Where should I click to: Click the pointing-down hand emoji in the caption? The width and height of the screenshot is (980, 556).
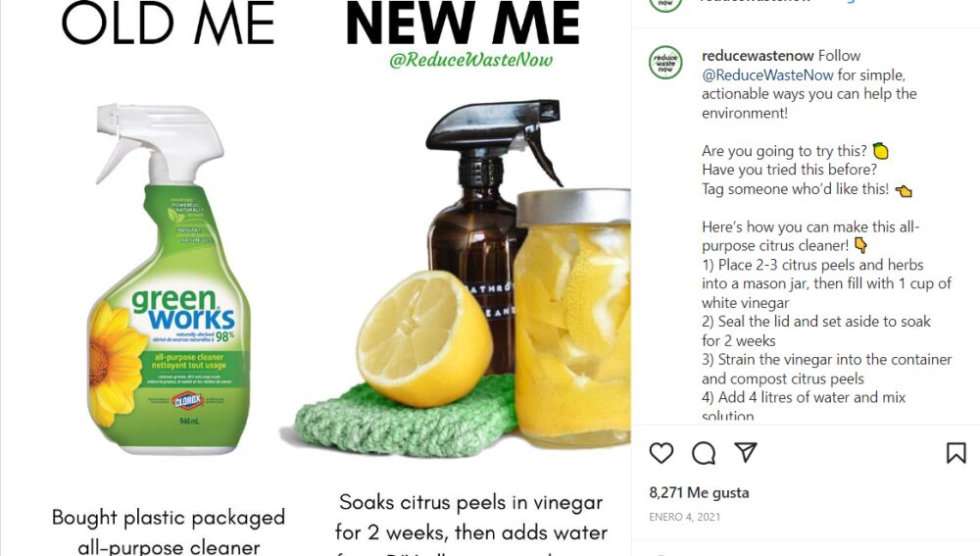[860, 245]
